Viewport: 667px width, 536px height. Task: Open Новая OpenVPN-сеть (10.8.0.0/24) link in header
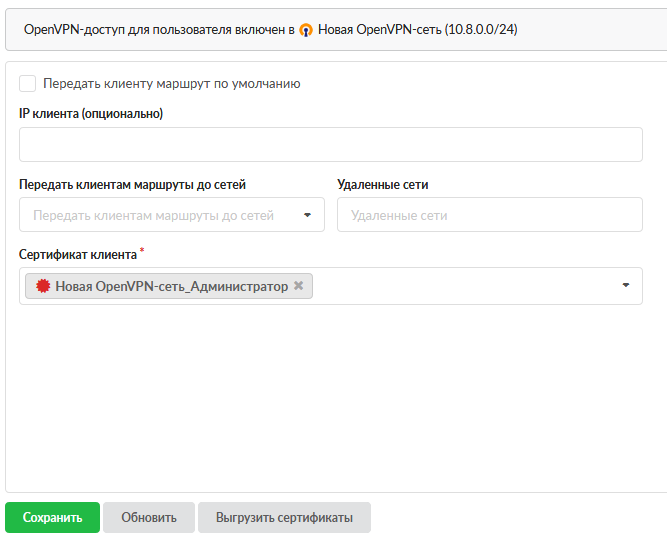pyautogui.click(x=417, y=30)
